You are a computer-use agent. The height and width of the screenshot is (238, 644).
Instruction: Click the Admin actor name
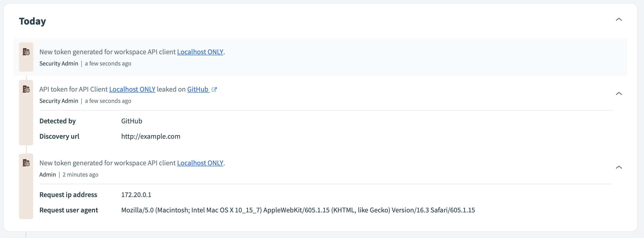pyautogui.click(x=48, y=175)
